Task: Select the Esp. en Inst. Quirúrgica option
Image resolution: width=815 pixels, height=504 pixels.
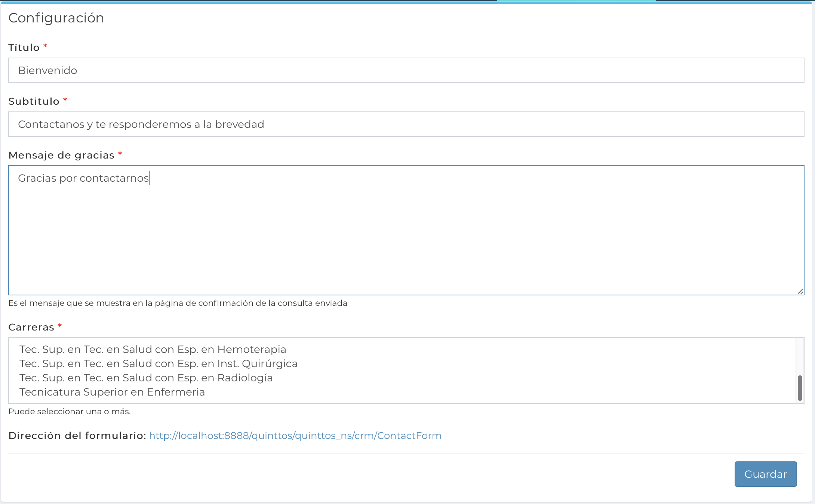Action: coord(158,363)
